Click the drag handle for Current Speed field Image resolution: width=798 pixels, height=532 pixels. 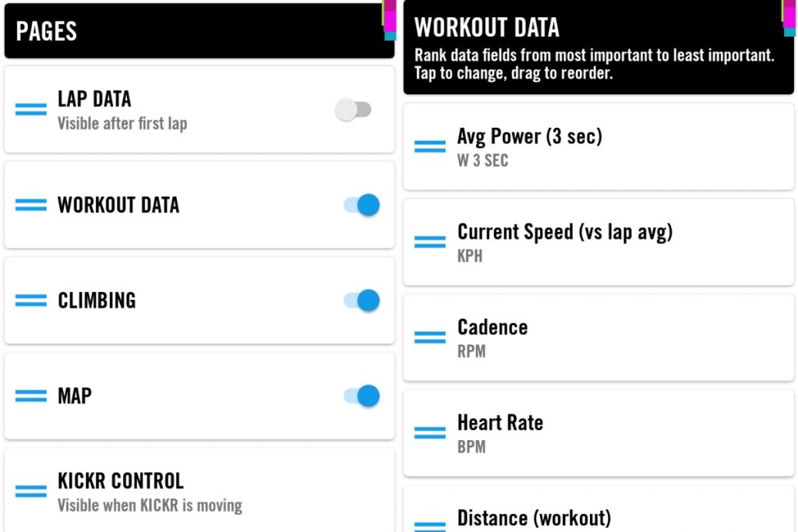430,242
